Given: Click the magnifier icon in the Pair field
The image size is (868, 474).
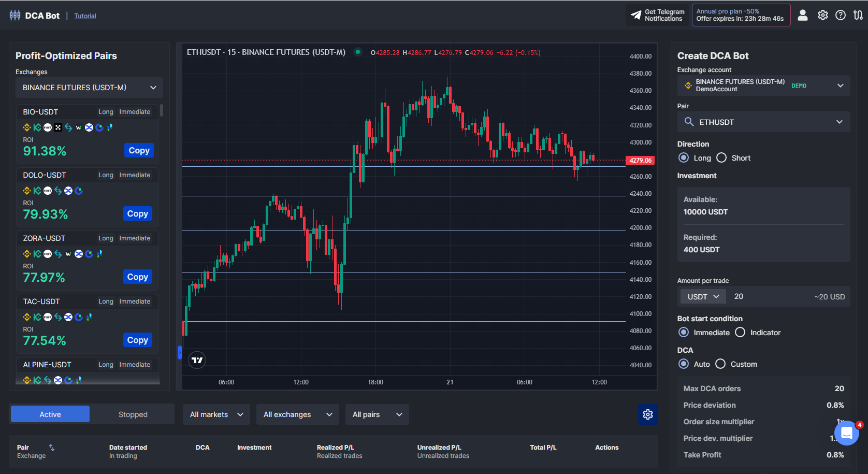Looking at the screenshot, I should (689, 122).
